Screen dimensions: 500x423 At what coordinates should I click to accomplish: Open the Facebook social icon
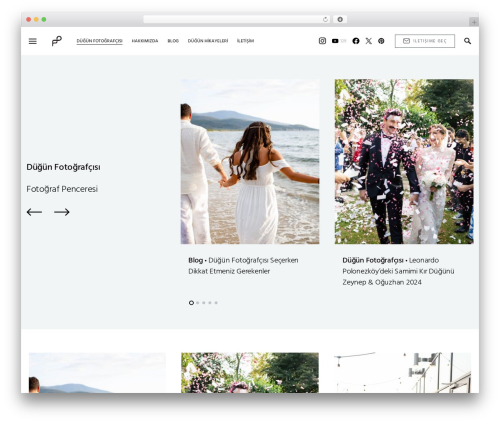[356, 41]
